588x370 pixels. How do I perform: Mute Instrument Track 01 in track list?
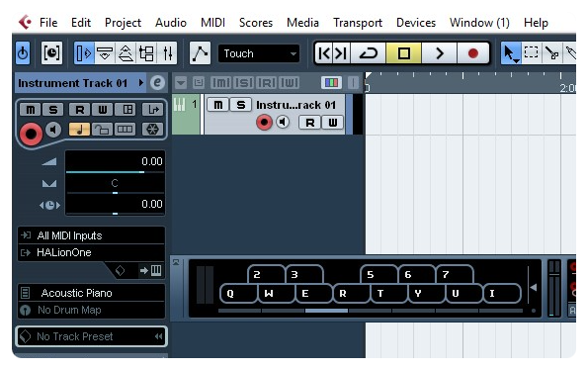point(217,105)
